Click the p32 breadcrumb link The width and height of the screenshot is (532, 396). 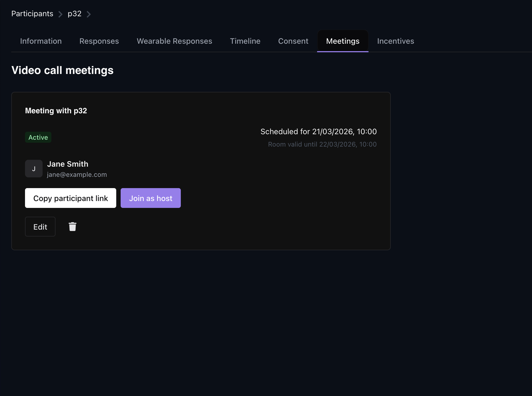point(74,13)
